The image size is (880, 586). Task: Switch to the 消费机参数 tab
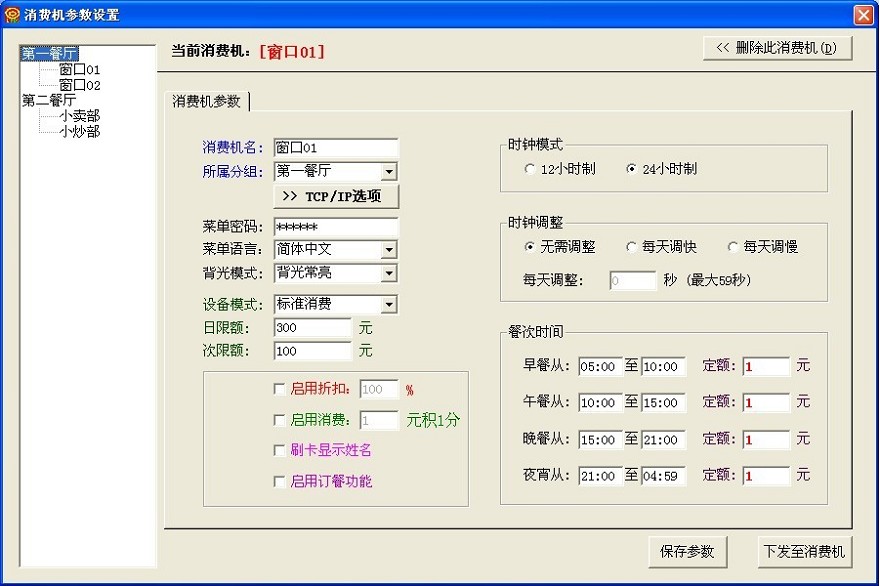[206, 101]
